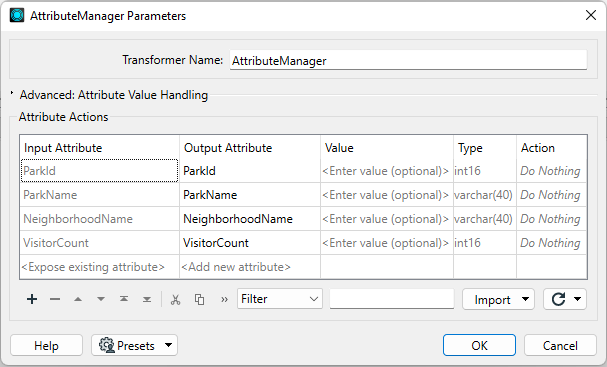This screenshot has width=607, height=367.
Task: Click the varchar(40) type cell for ParkName
Action: pos(485,195)
